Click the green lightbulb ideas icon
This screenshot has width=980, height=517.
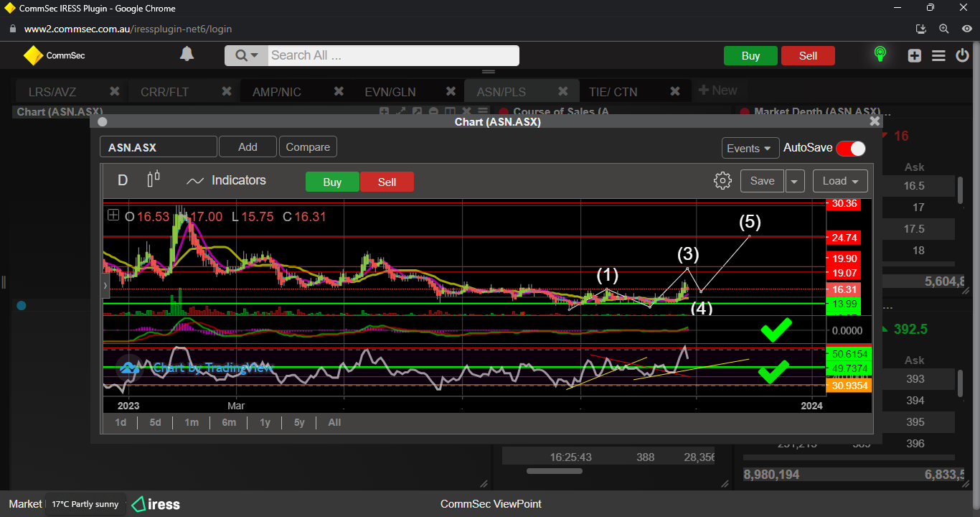click(880, 55)
